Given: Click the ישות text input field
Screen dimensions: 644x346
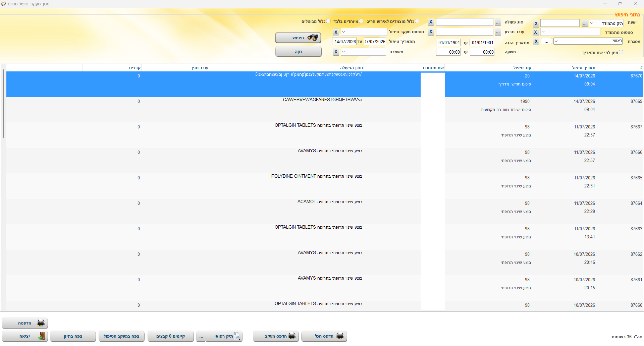Looking at the screenshot, I should [x=560, y=23].
